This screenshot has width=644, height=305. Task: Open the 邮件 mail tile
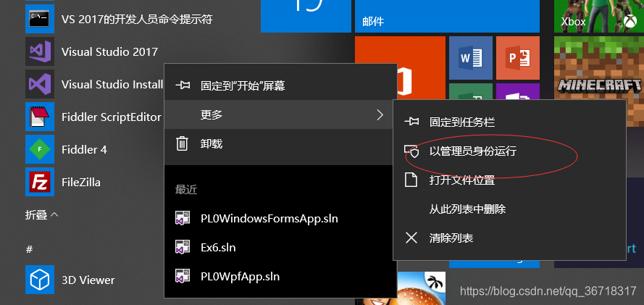(x=447, y=16)
